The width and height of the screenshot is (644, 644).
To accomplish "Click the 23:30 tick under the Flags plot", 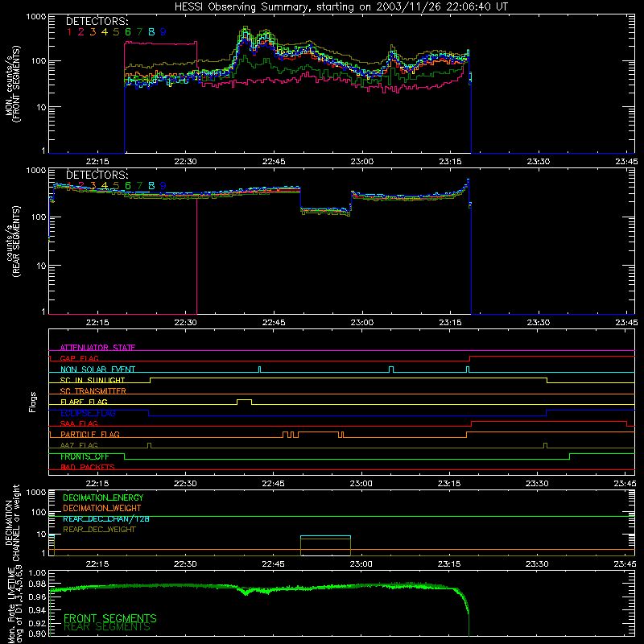I will pos(537,484).
